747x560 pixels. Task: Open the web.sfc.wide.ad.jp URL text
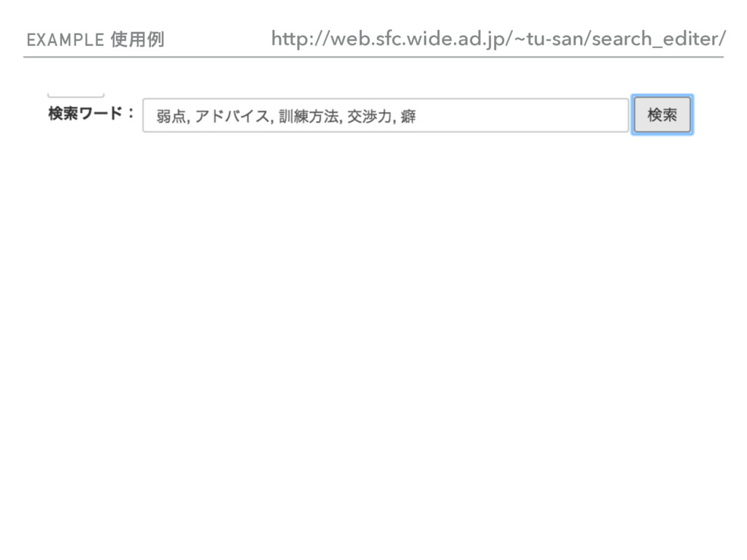click(x=498, y=39)
